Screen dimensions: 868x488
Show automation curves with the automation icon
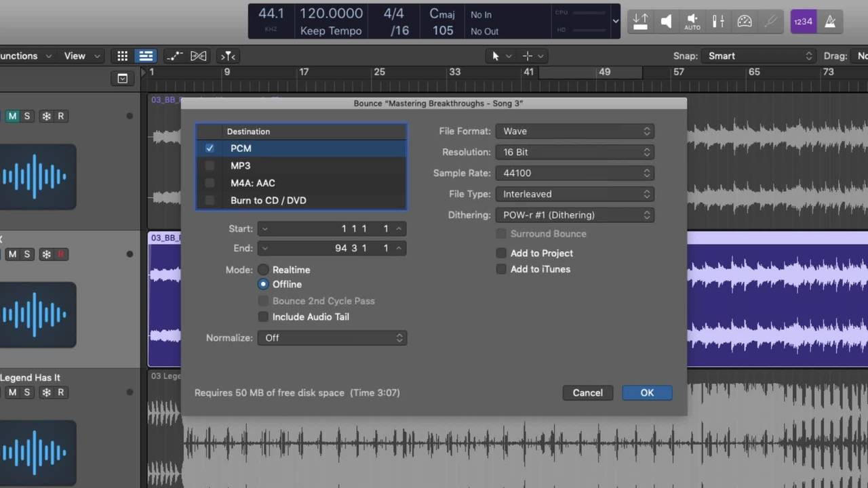click(174, 56)
